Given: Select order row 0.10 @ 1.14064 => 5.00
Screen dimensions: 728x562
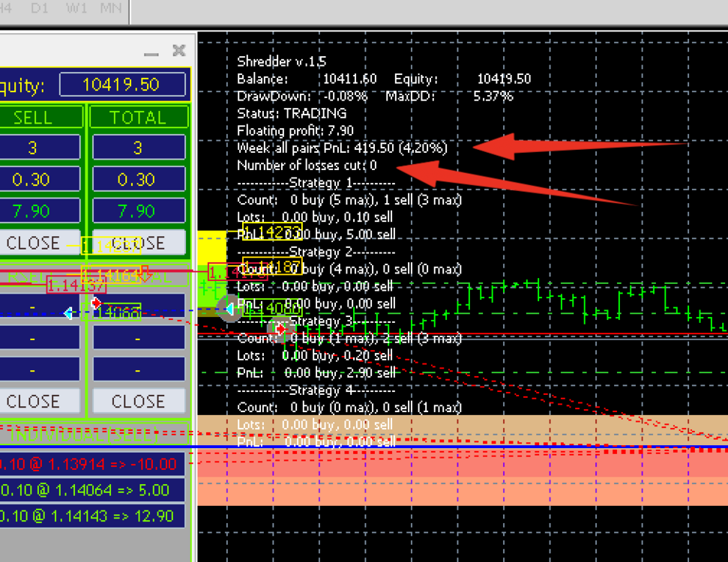Looking at the screenshot, I should pos(92,490).
